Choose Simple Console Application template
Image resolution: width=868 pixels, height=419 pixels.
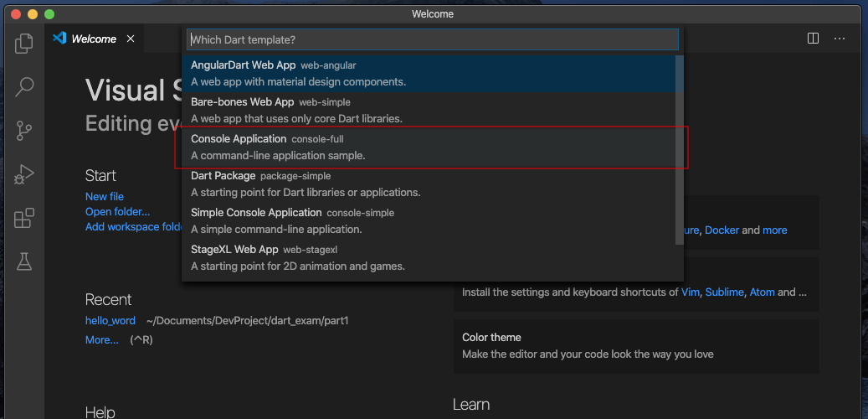429,220
